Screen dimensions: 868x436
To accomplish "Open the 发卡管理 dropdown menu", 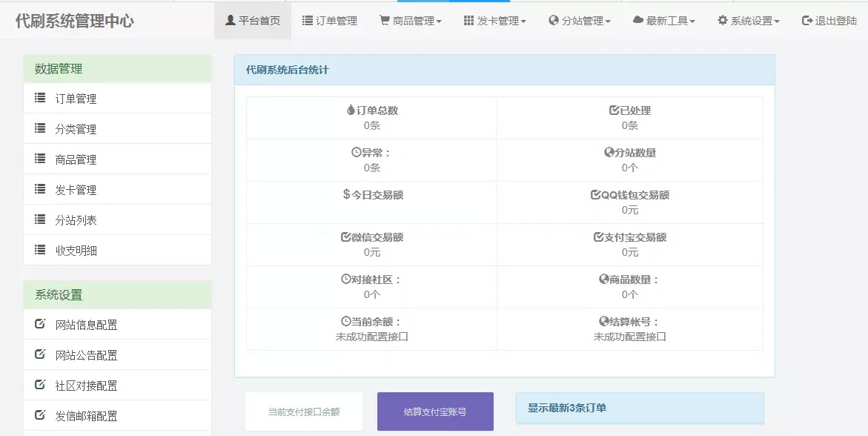I will [494, 21].
